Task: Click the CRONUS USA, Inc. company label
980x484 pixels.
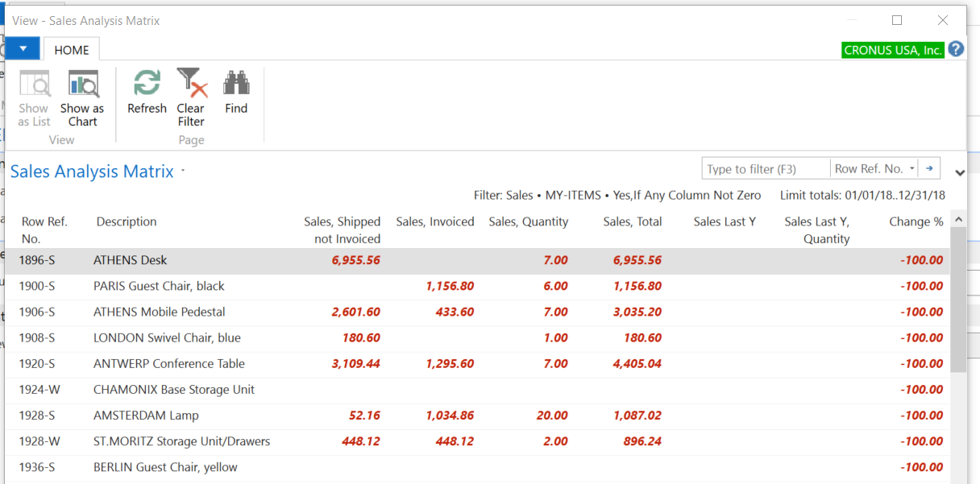Action: click(x=892, y=50)
